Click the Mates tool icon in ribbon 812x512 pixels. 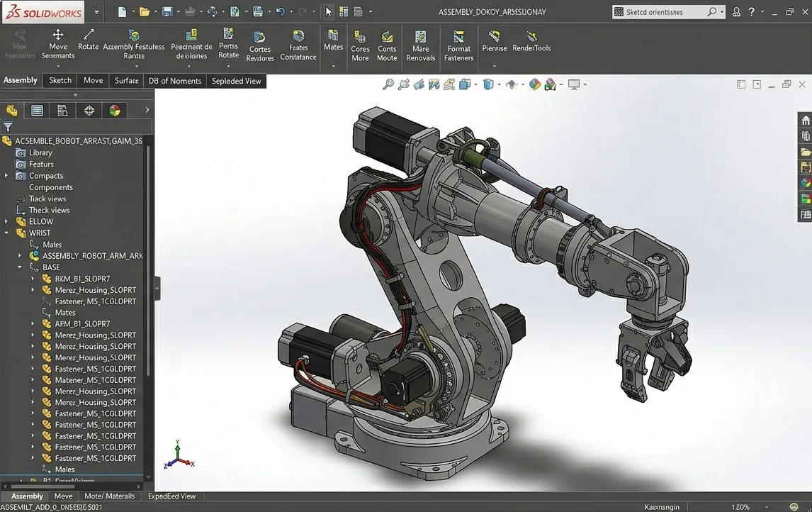[333, 35]
